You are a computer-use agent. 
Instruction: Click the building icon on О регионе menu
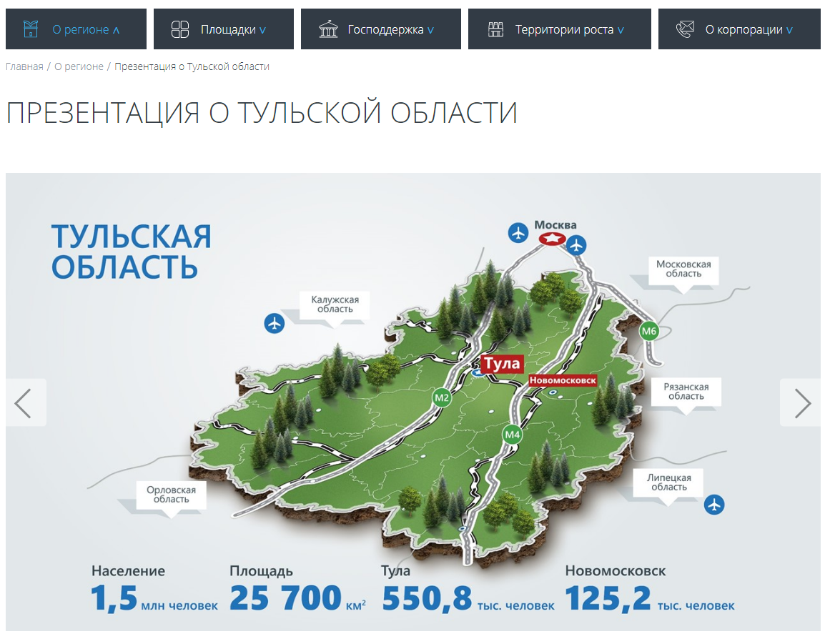[29, 29]
